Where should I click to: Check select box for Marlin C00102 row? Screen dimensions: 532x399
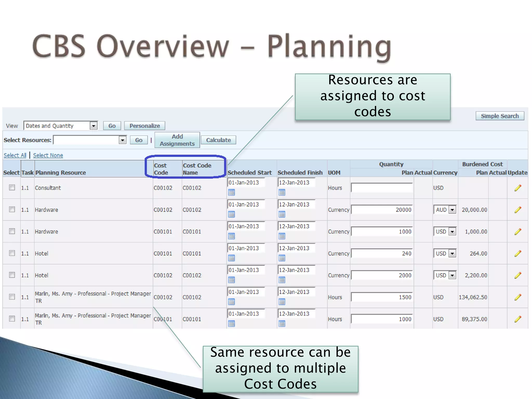tap(12, 296)
